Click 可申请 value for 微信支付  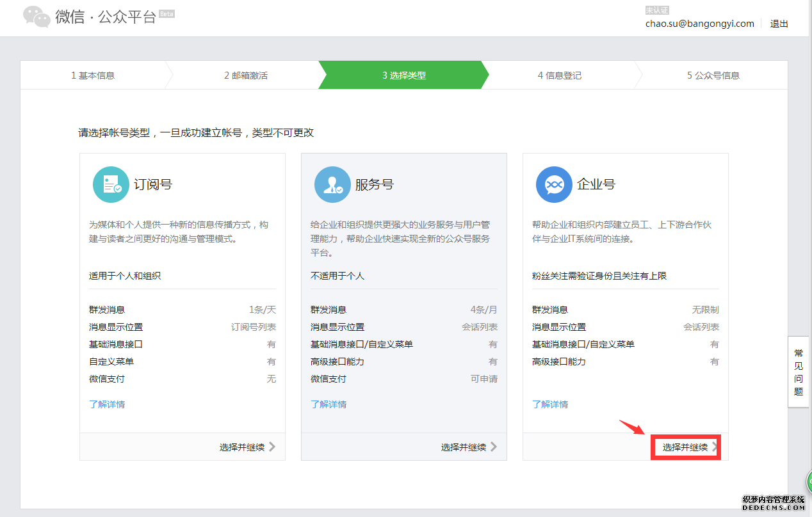(x=484, y=379)
